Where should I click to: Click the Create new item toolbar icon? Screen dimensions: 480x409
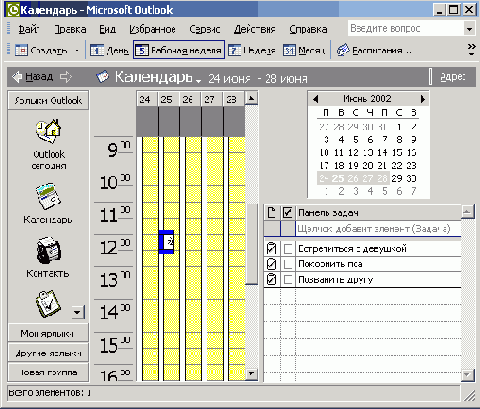(x=21, y=50)
